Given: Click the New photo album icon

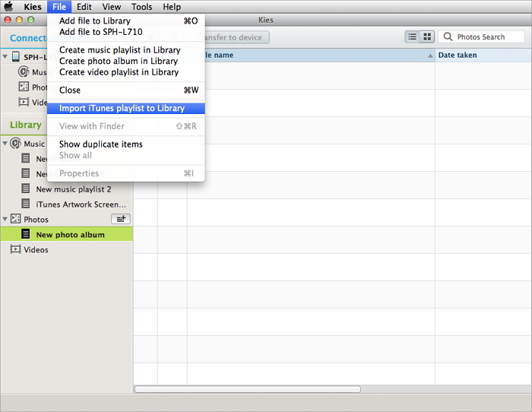Looking at the screenshot, I should [25, 233].
